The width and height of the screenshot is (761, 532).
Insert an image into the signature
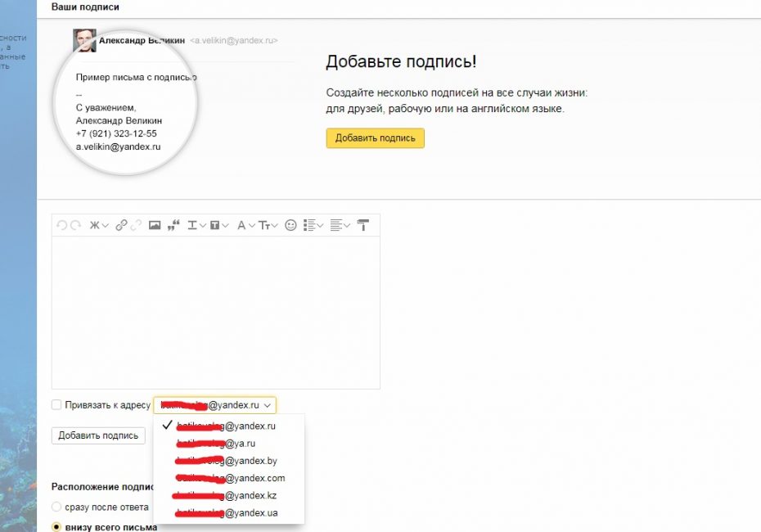pyautogui.click(x=155, y=225)
